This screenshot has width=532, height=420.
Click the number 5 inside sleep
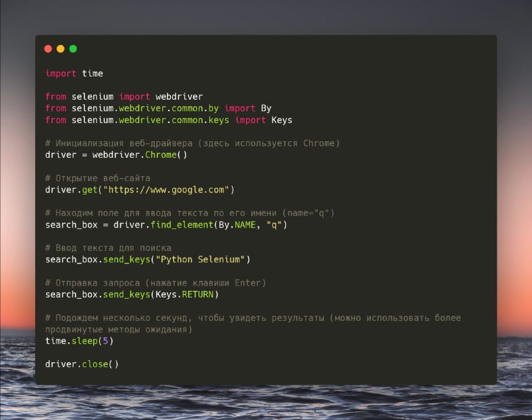[x=106, y=341]
